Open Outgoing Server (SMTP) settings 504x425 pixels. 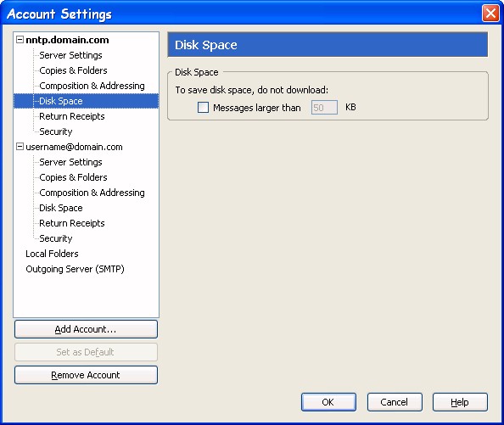coord(75,269)
